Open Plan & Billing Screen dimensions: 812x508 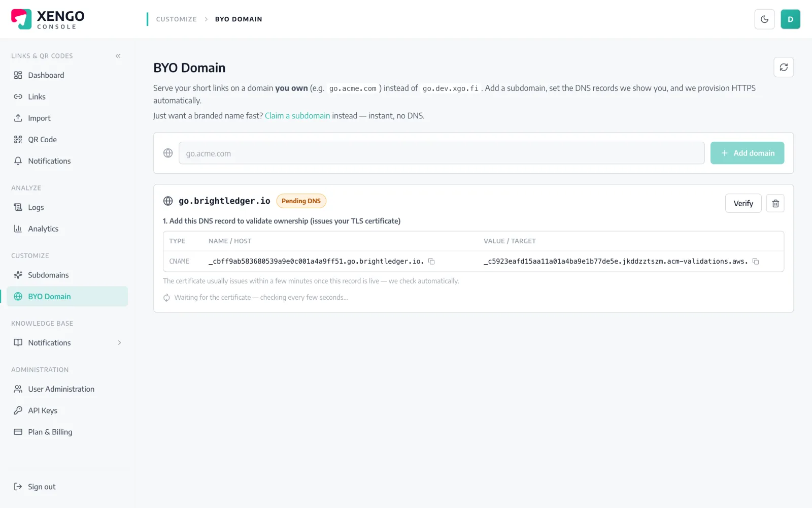pyautogui.click(x=67, y=432)
